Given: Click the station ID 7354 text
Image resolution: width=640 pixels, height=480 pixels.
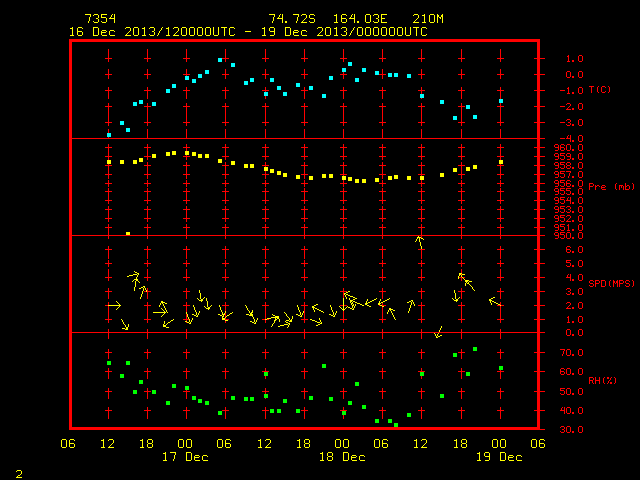Looking at the screenshot, I should pyautogui.click(x=100, y=19).
